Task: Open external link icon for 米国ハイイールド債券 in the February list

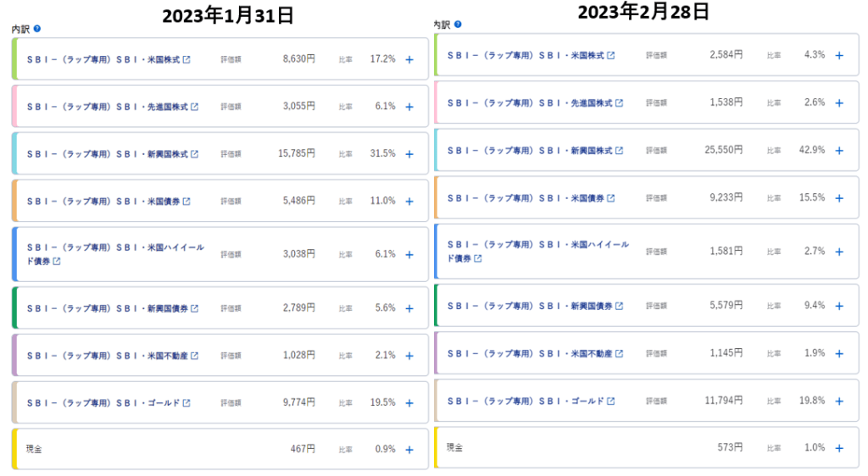Action: pyautogui.click(x=478, y=258)
